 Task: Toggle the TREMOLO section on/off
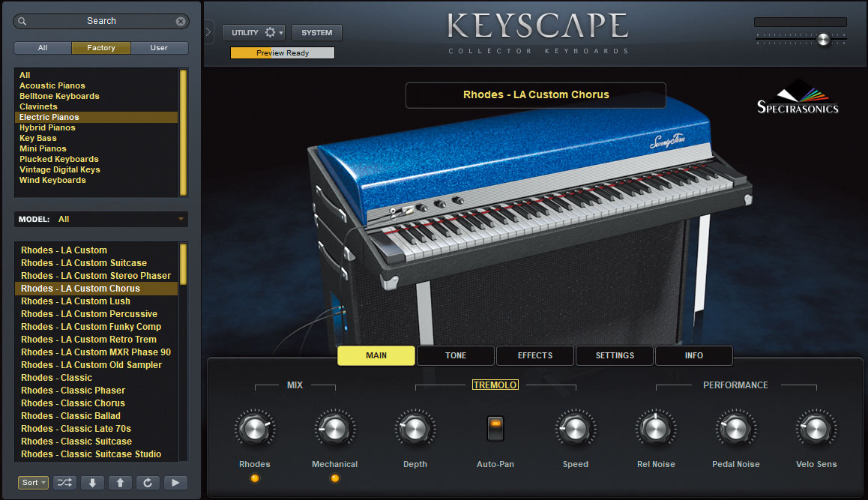pos(495,385)
